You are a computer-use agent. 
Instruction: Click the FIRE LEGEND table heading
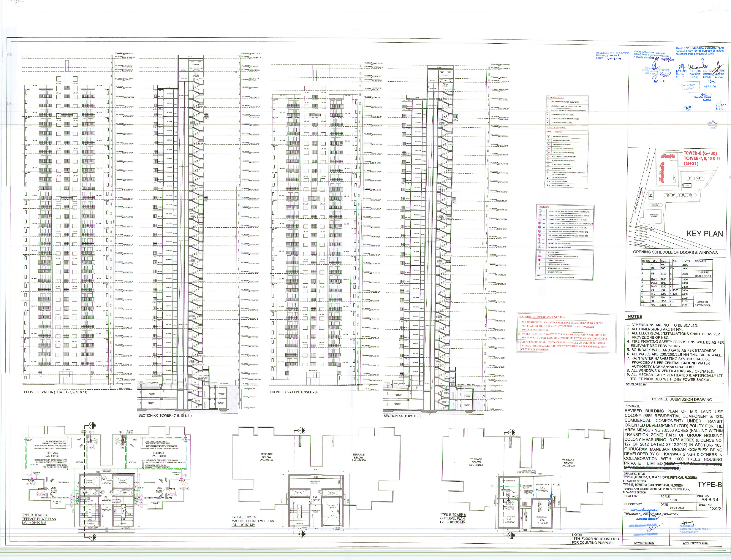(x=545, y=207)
